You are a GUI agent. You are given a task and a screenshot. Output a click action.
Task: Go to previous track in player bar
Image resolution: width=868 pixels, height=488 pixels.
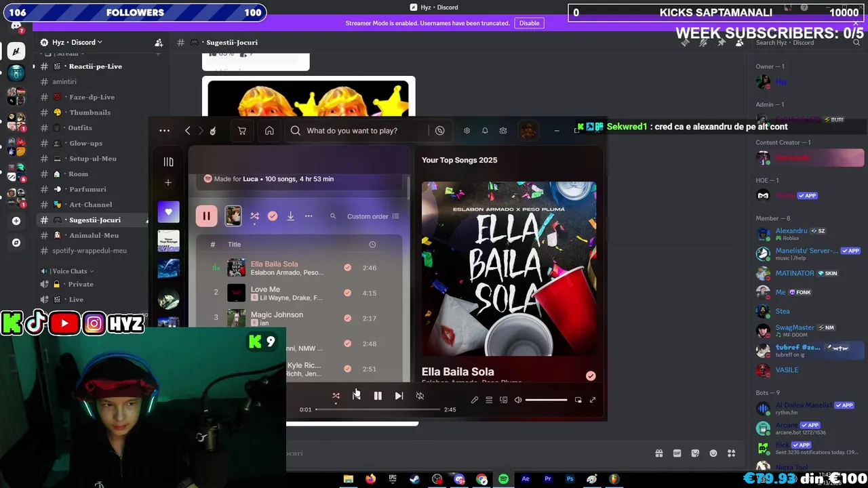(357, 396)
